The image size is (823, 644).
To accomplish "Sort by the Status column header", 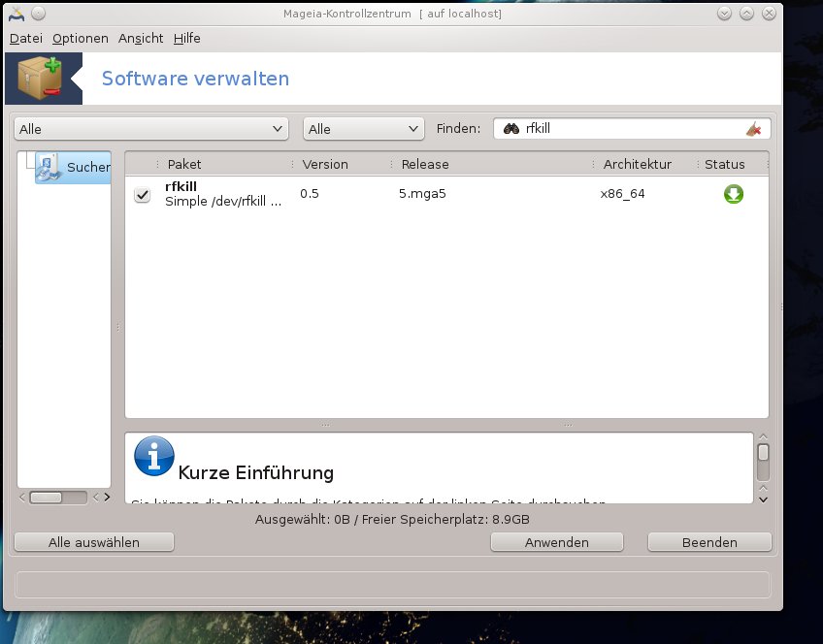I will [732, 164].
